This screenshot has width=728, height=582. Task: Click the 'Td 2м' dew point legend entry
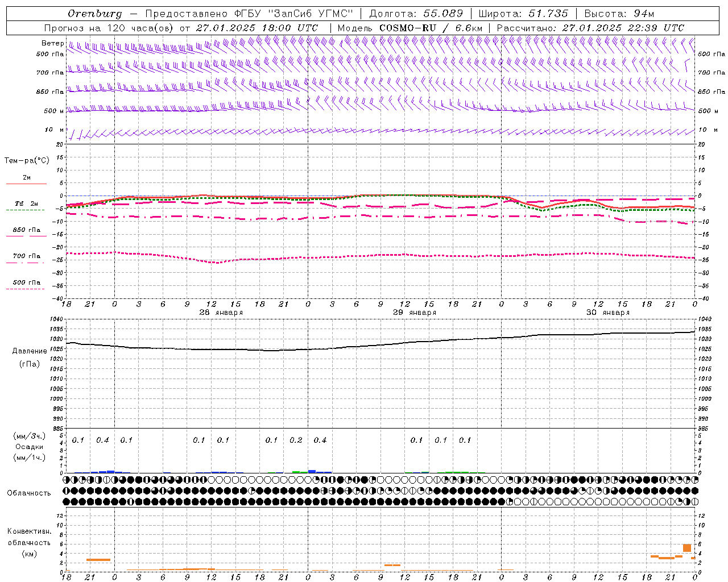coord(26,203)
